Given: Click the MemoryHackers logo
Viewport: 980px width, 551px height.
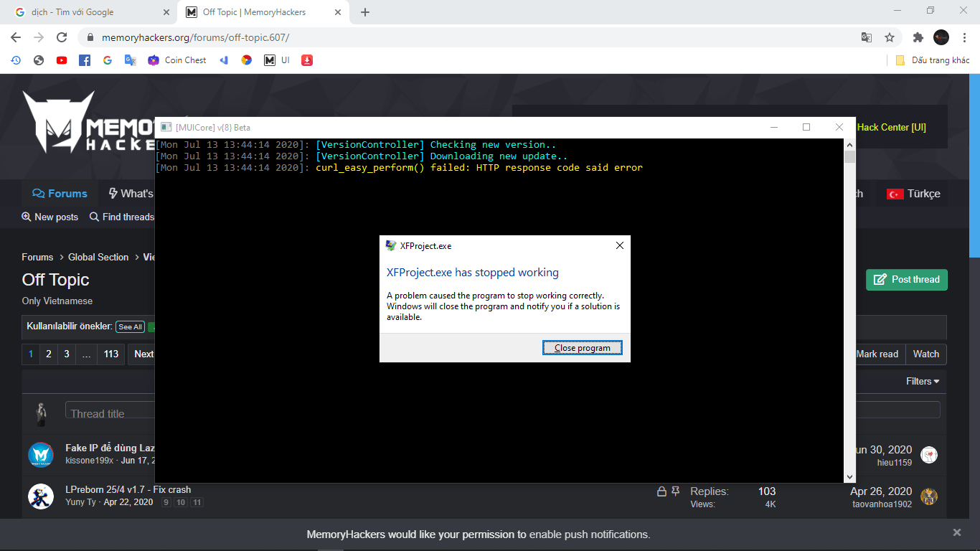Looking at the screenshot, I should pyautogui.click(x=89, y=121).
